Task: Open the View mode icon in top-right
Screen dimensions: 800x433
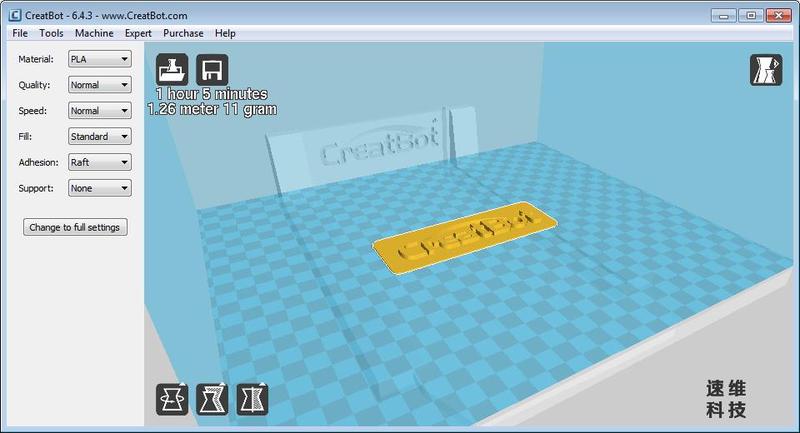Action: click(x=766, y=71)
